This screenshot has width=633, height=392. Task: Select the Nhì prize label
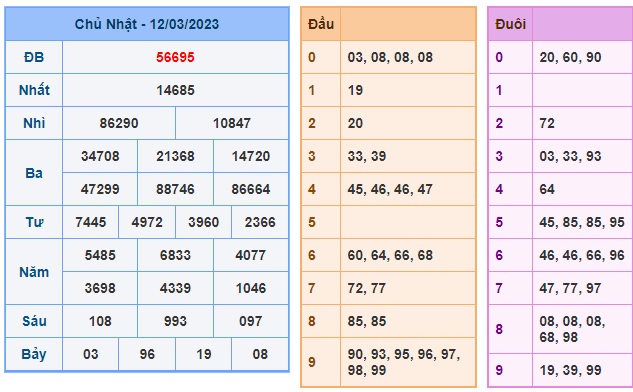pos(34,123)
